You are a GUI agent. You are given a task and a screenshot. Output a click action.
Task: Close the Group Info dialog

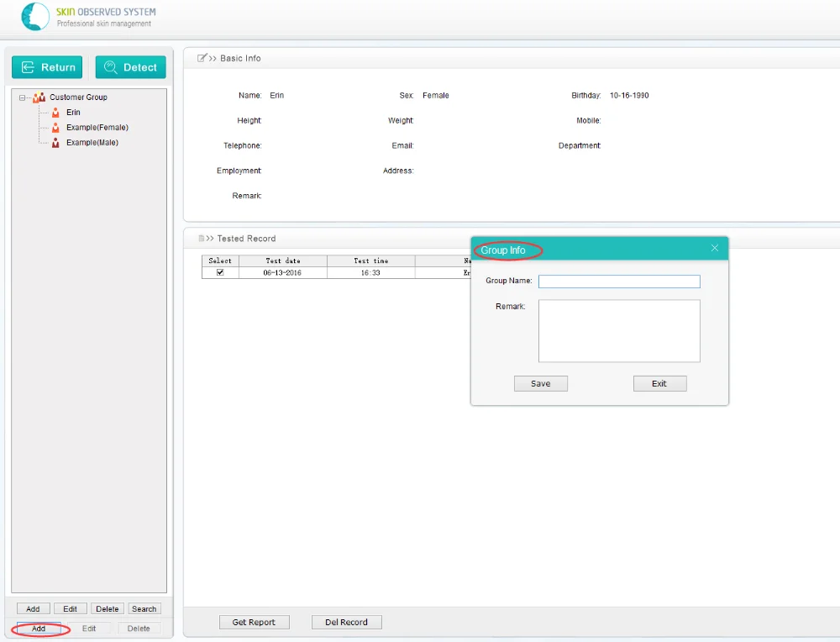click(x=714, y=248)
